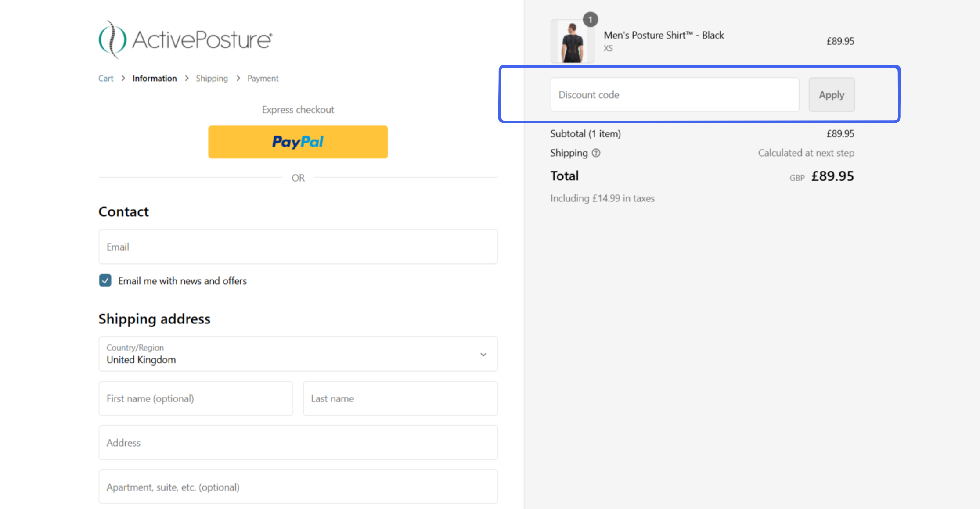Click the Shipping breadcrumb link
The height and width of the screenshot is (509, 980).
212,78
